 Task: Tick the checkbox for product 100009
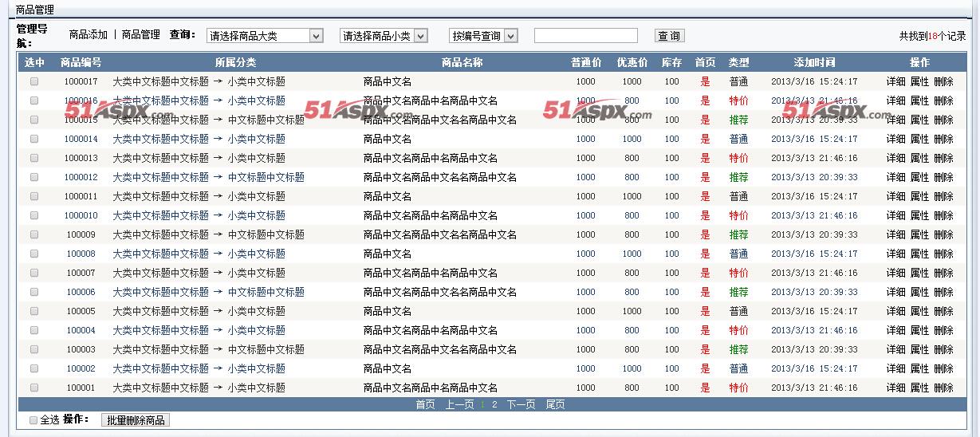(x=34, y=234)
